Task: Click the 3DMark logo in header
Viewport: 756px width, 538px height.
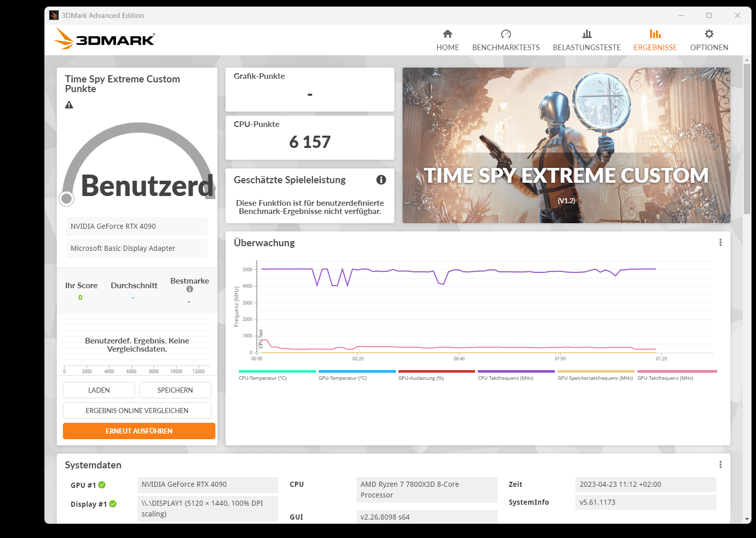Action: point(104,39)
